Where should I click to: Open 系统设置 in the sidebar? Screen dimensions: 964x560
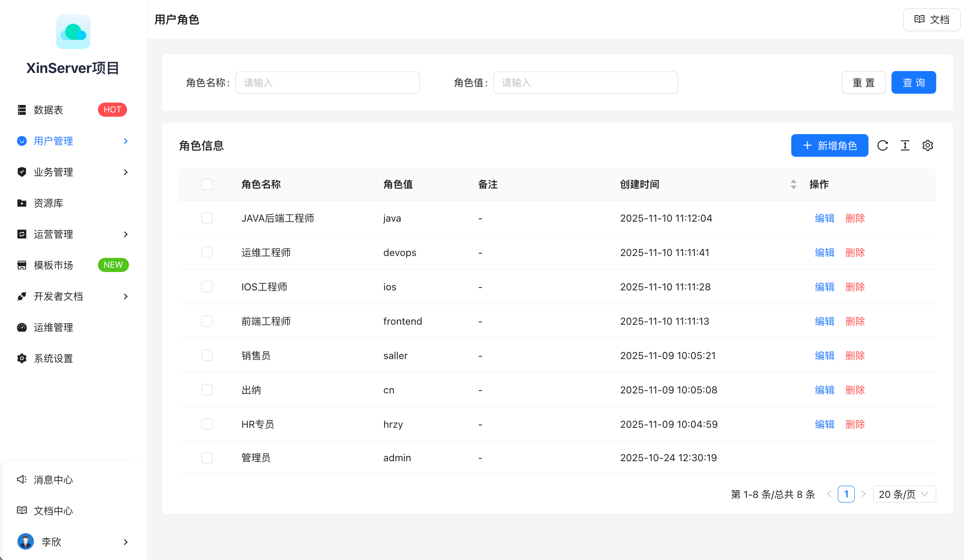click(x=53, y=358)
